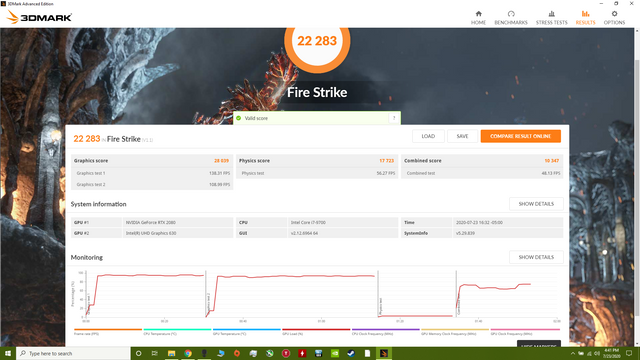The width and height of the screenshot is (640, 360).
Task: Open Steam from the taskbar
Action: click(351, 353)
